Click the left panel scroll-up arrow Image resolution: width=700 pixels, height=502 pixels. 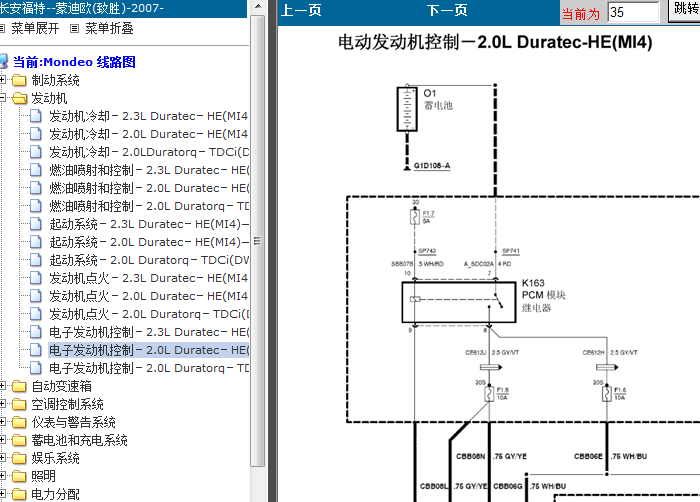258,7
